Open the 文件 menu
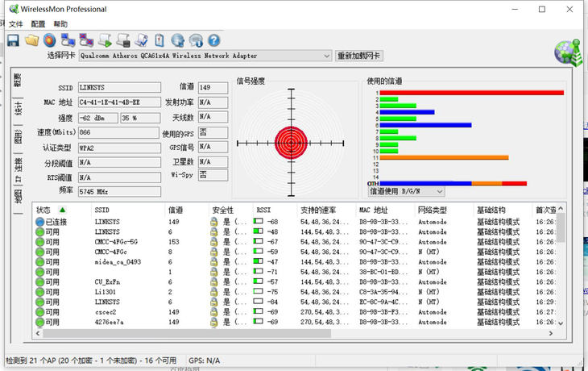The width and height of the screenshot is (588, 371). coord(16,24)
